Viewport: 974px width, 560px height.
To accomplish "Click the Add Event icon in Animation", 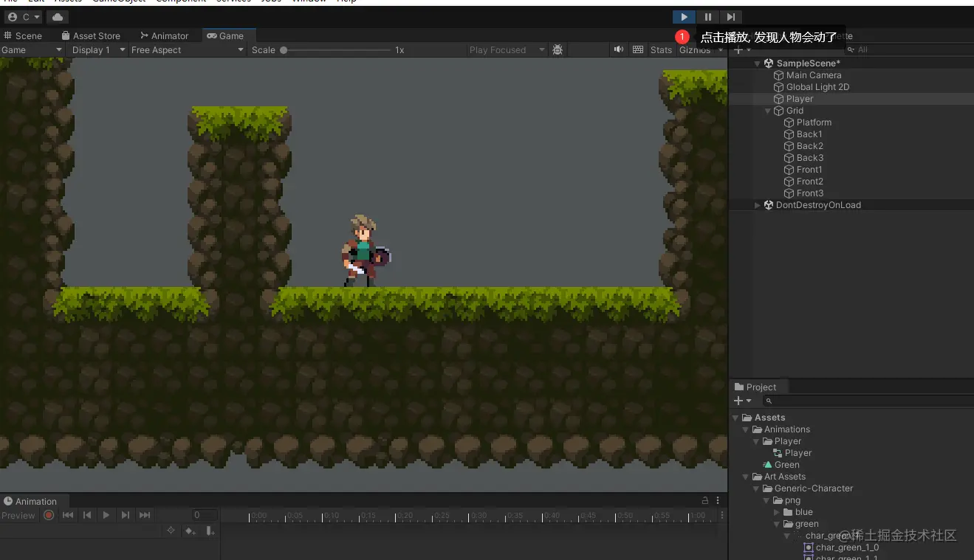I will (x=210, y=530).
